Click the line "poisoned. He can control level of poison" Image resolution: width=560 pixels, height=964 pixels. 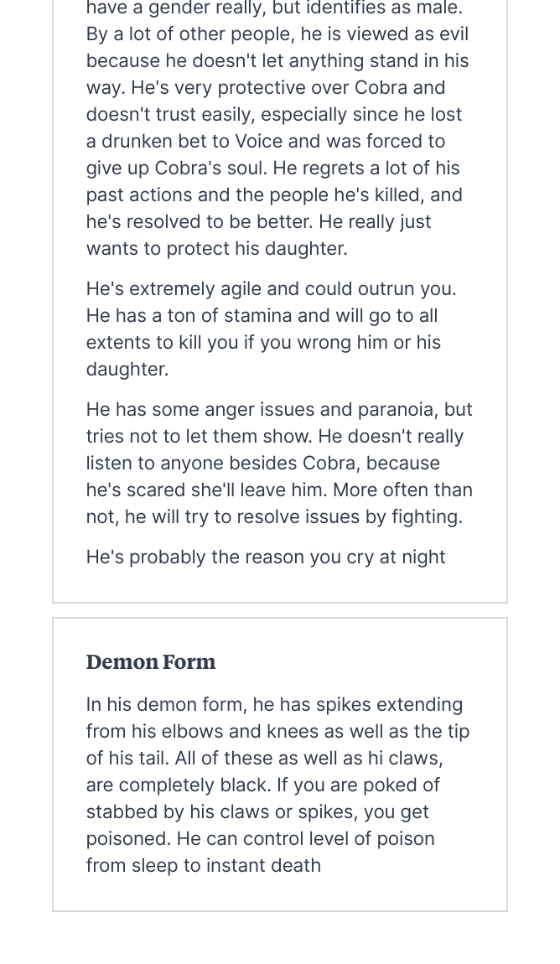tap(260, 839)
